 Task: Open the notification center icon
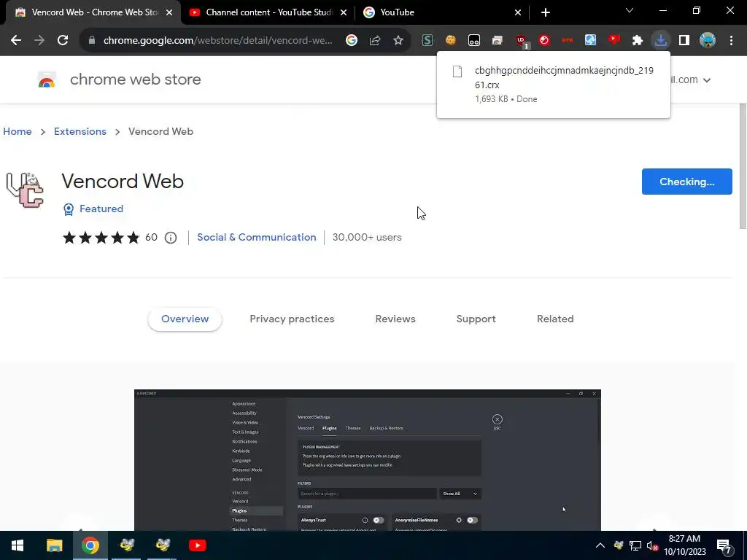tap(724, 545)
